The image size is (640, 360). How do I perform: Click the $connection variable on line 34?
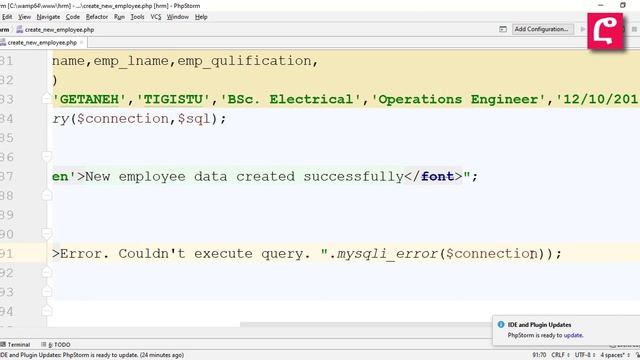123,119
